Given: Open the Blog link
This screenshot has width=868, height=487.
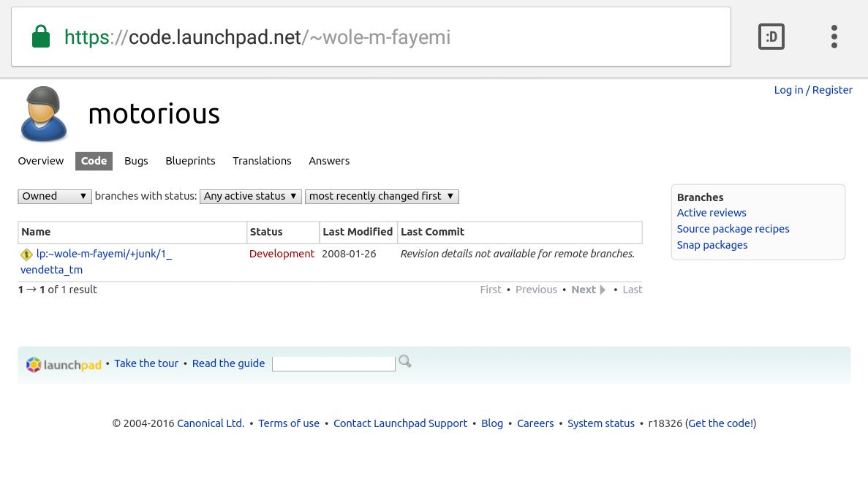Looking at the screenshot, I should click(x=492, y=423).
